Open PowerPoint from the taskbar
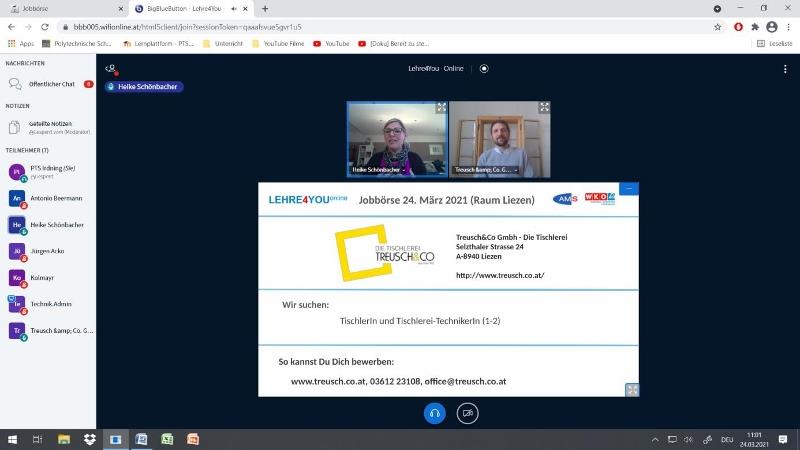Viewport: 800px width, 450px height. pos(193,439)
